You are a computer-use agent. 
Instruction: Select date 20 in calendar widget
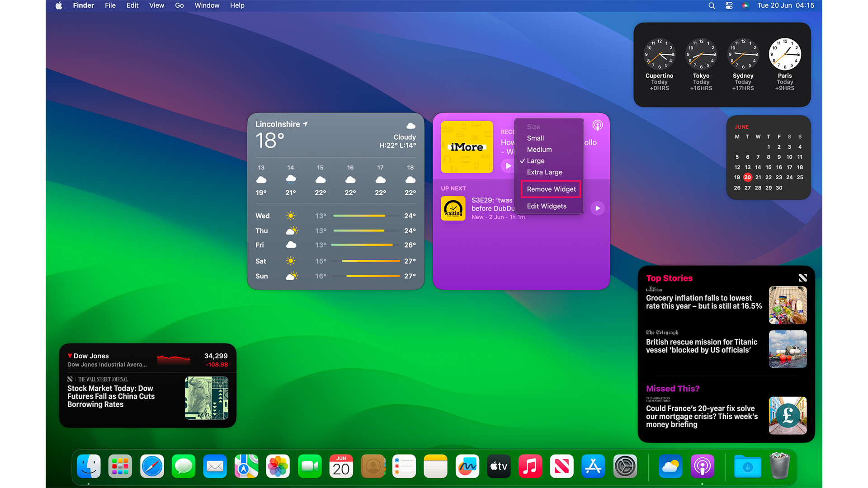[748, 178]
